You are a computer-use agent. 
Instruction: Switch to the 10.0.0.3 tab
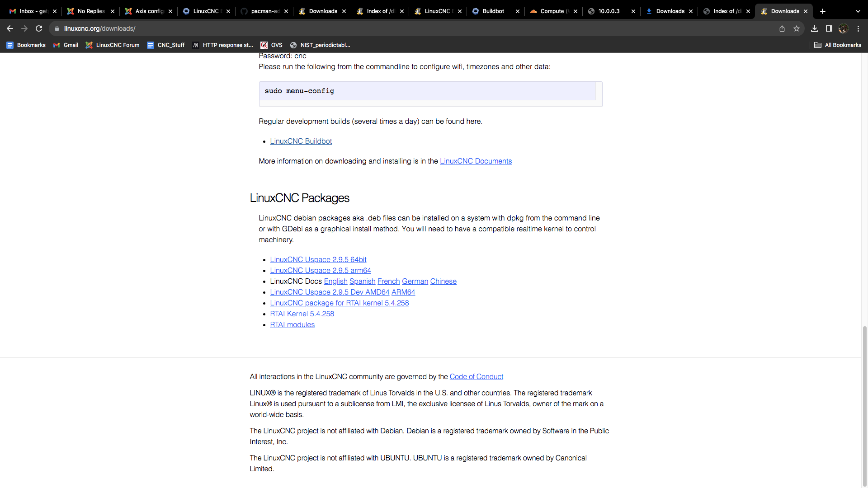[x=608, y=11]
